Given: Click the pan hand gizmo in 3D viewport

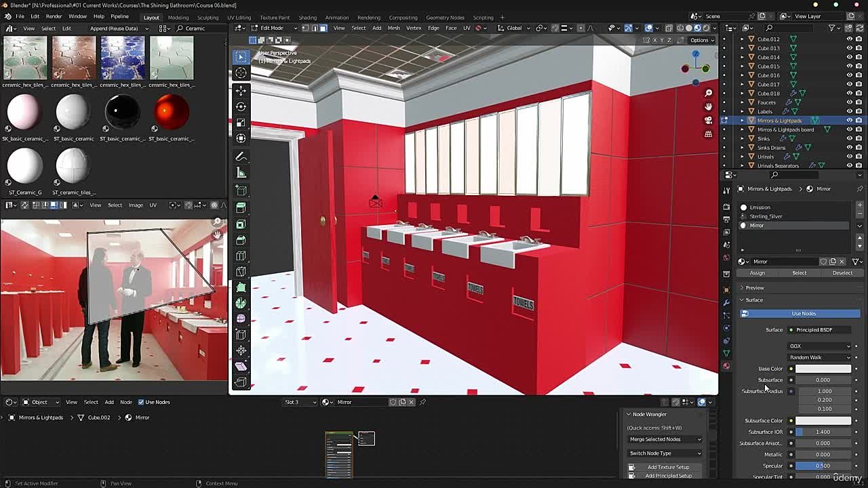Looking at the screenshot, I should point(708,106).
